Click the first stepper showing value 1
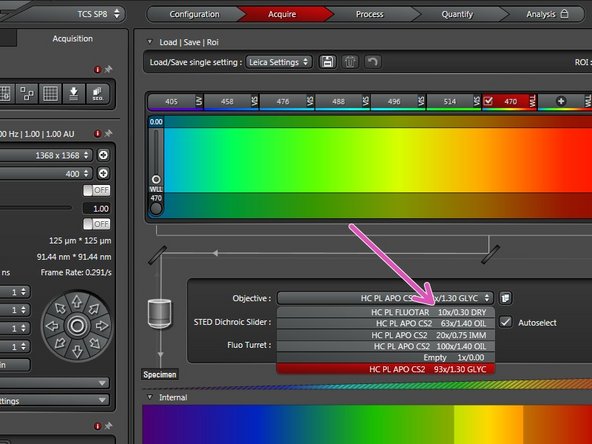This screenshot has height=444, width=592. 15,292
